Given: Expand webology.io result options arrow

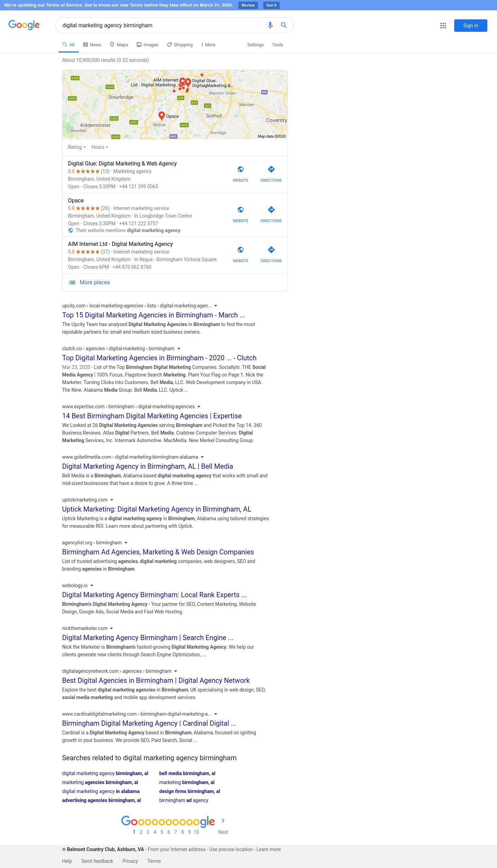Looking at the screenshot, I should tap(92, 585).
